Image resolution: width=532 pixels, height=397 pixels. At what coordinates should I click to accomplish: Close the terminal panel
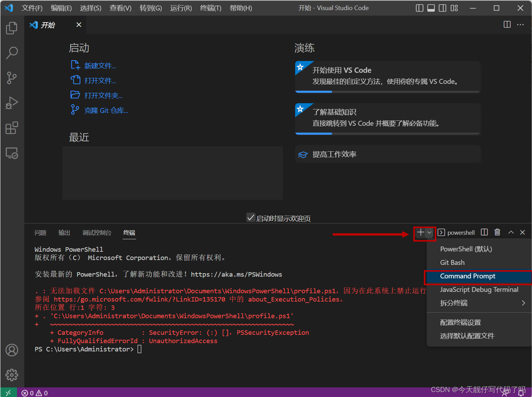[523, 232]
